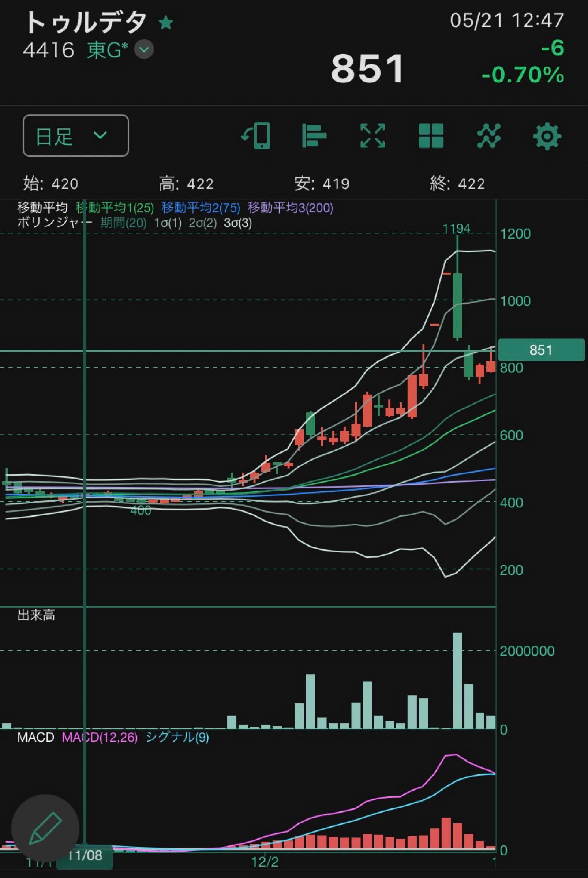
Task: Open chart settings gear icon
Action: pyautogui.click(x=547, y=136)
